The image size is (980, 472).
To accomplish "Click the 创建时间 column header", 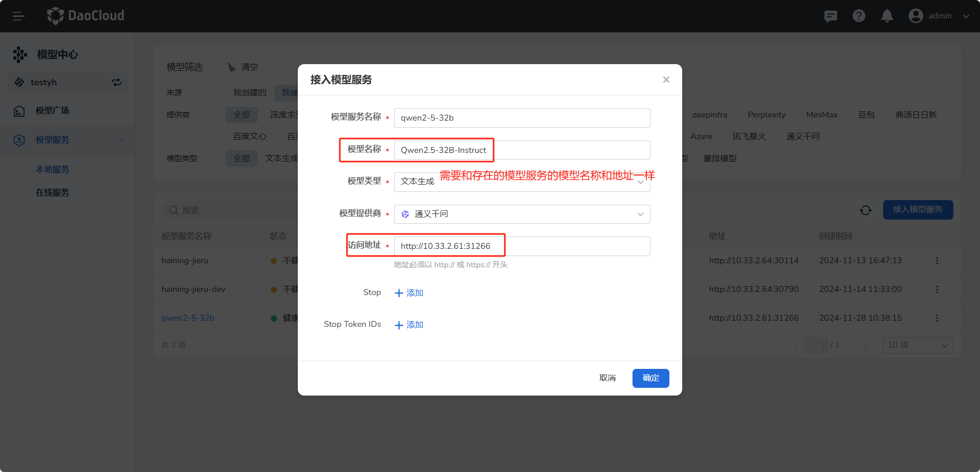I will (x=835, y=236).
